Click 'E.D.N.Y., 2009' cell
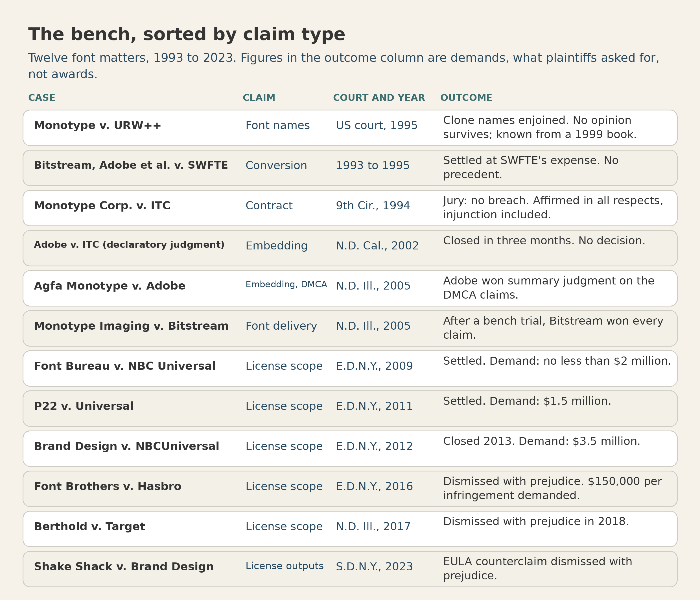The width and height of the screenshot is (700, 600). coord(374,366)
